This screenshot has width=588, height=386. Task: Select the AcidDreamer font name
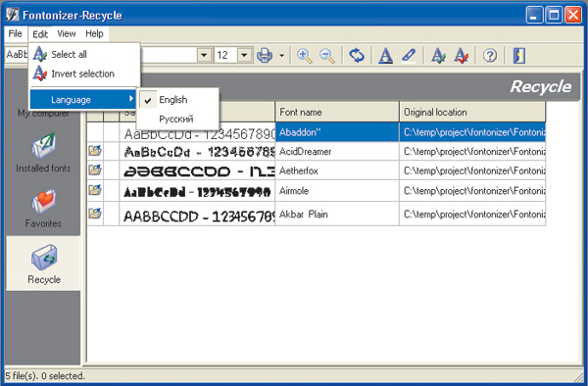tap(305, 152)
